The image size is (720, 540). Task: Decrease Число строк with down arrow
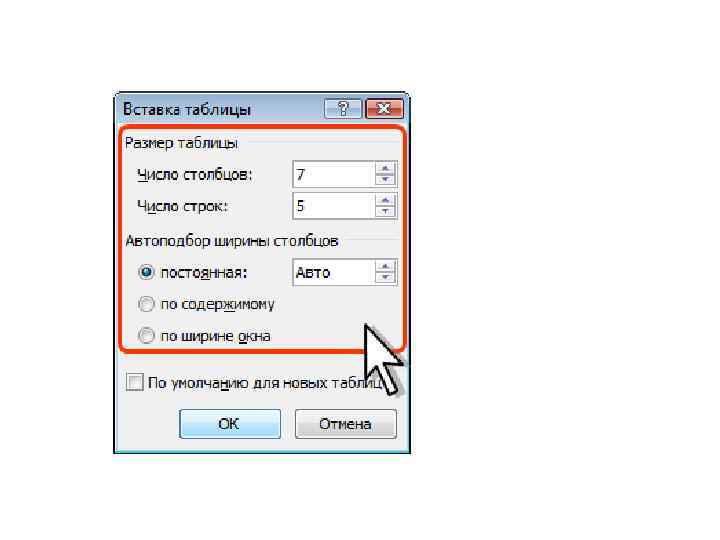click(385, 212)
